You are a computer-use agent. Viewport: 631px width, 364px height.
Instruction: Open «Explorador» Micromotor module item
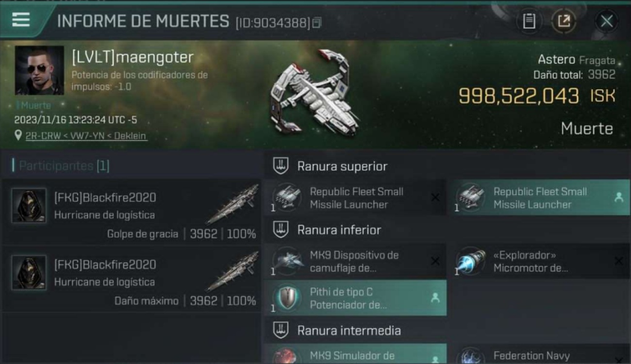click(539, 261)
